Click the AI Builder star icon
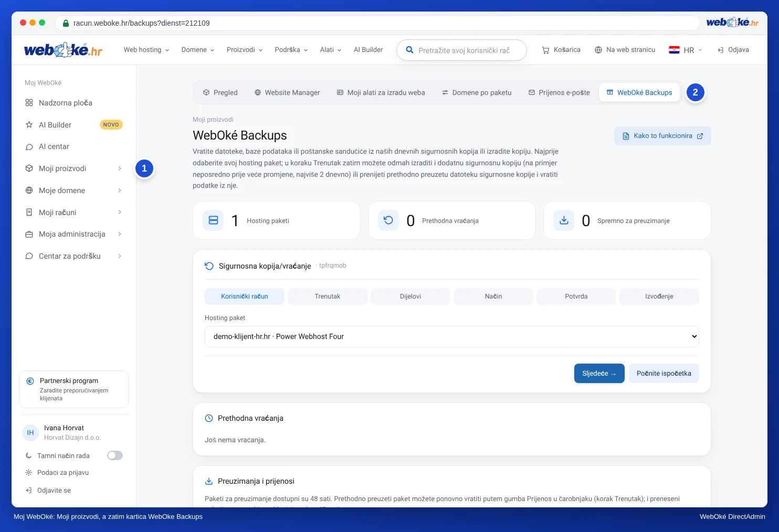This screenshot has width=779, height=532. click(x=29, y=125)
